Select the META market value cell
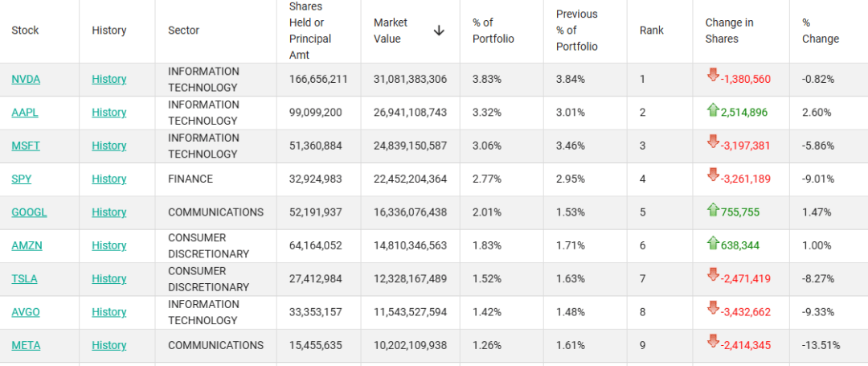This screenshot has width=868, height=366. coord(410,345)
